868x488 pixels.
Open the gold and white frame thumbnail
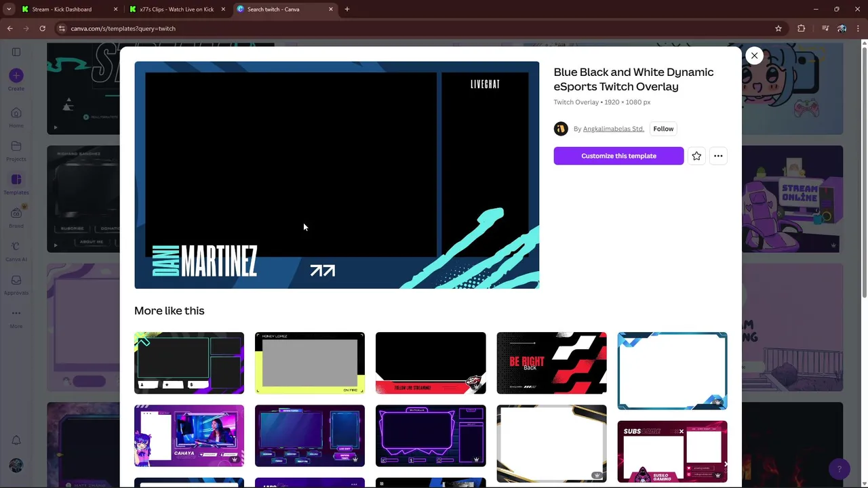pyautogui.click(x=551, y=443)
